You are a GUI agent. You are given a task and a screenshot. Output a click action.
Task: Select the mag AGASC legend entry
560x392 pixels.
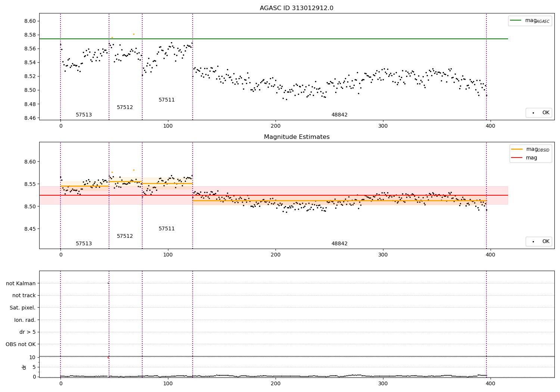point(530,21)
